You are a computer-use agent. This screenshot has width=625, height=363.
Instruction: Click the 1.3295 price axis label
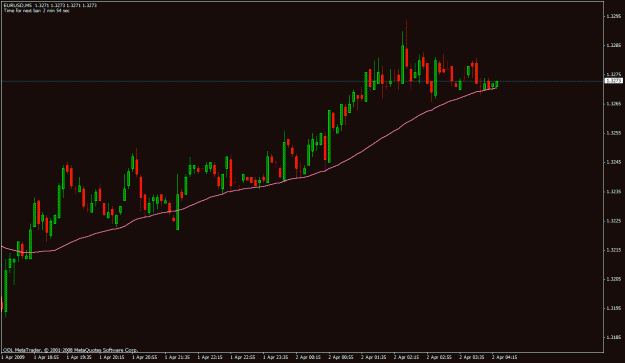[x=613, y=16]
